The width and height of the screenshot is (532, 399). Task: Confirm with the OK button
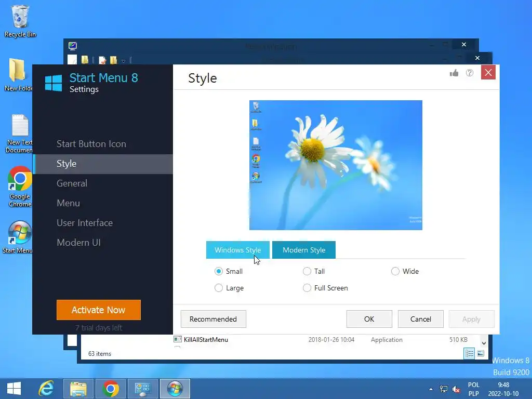tap(369, 320)
